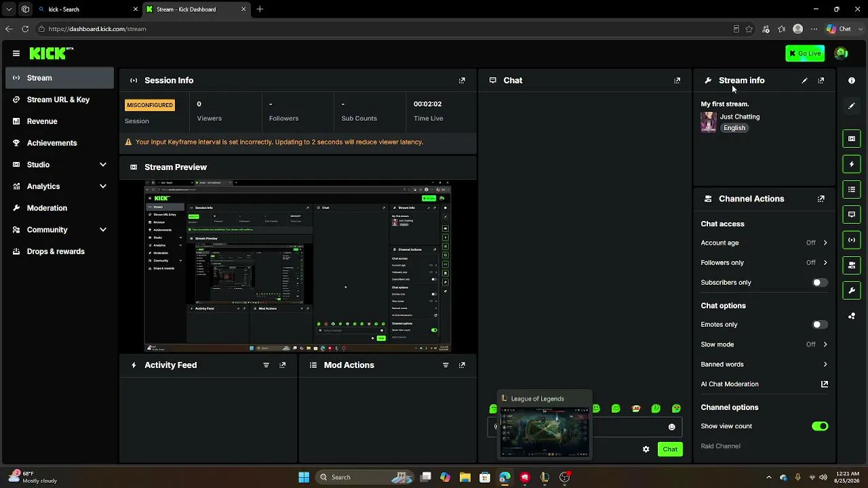
Task: Open AI Chat Moderation link
Action: point(764,384)
